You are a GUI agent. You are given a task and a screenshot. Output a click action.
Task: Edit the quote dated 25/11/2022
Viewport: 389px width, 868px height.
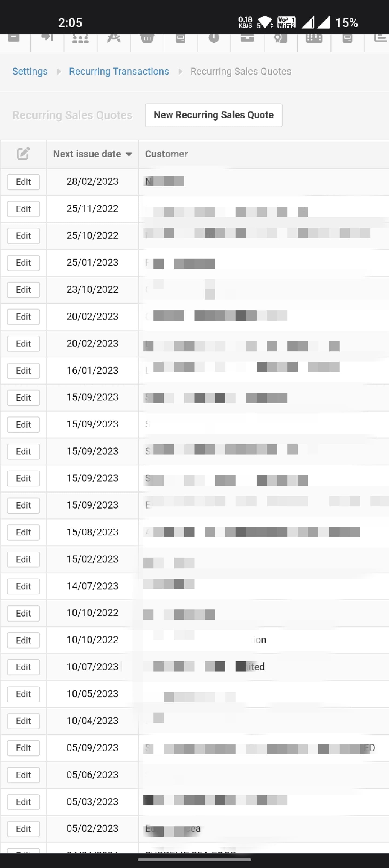pos(23,209)
